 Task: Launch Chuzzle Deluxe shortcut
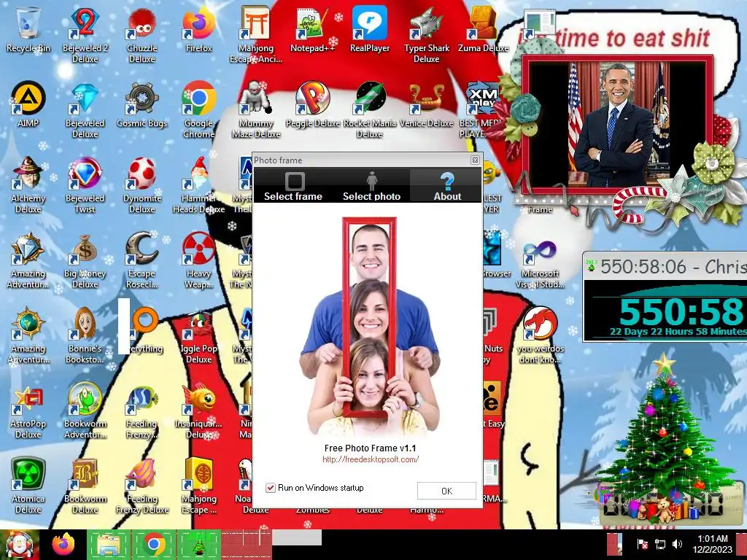142,34
